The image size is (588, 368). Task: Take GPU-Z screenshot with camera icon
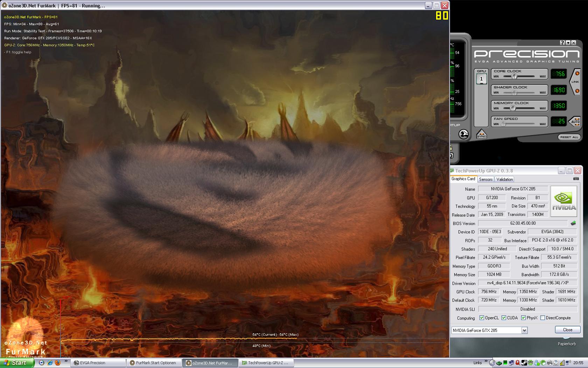[576, 179]
